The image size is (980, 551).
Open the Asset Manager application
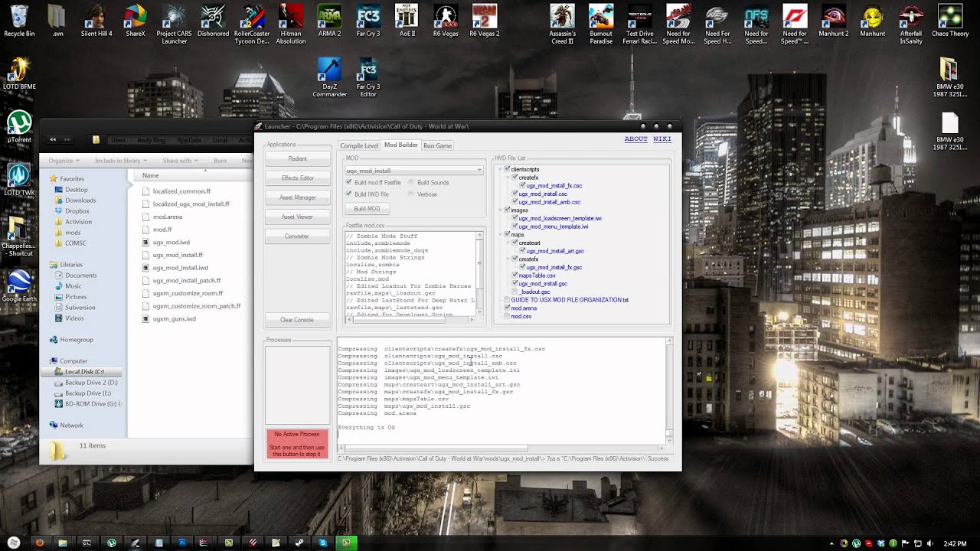coord(297,197)
